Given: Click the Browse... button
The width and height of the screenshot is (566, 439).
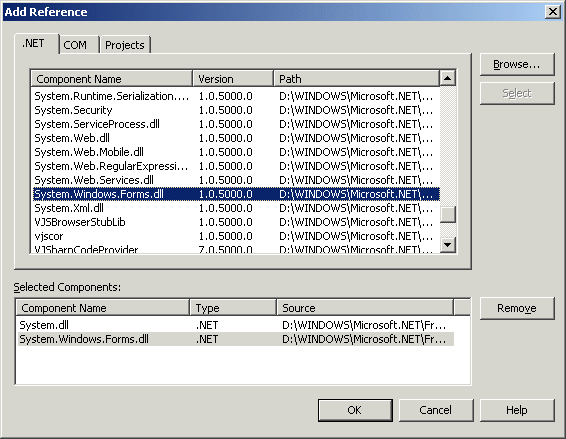Looking at the screenshot, I should click(517, 64).
